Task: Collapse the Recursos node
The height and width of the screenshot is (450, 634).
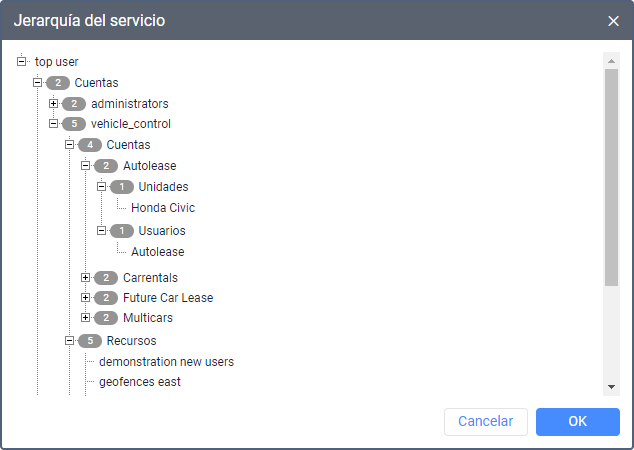Action: [70, 341]
